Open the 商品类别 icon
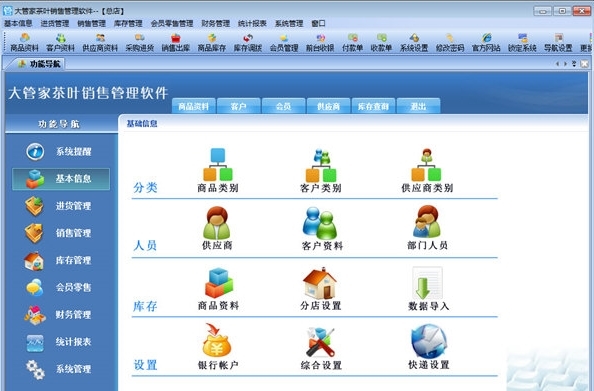Viewport: 594px width, 391px height. tap(218, 170)
